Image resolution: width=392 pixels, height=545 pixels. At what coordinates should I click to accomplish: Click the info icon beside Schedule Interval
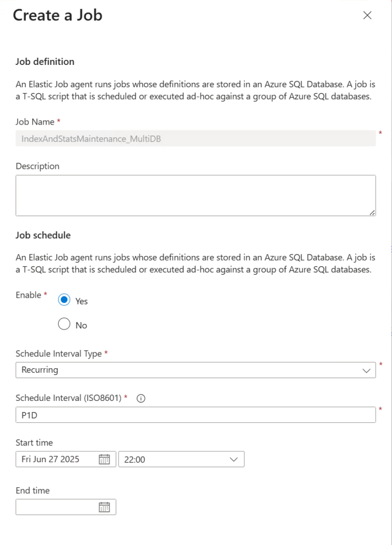141,398
